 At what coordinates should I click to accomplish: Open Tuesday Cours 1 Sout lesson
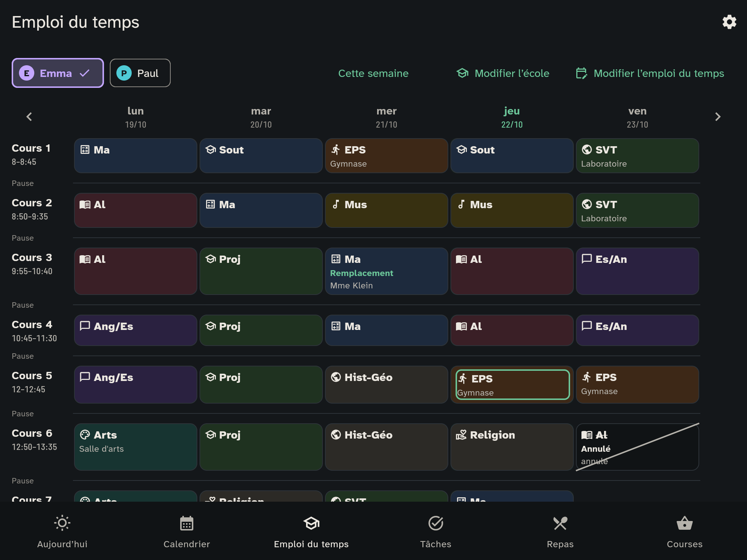tap(261, 156)
